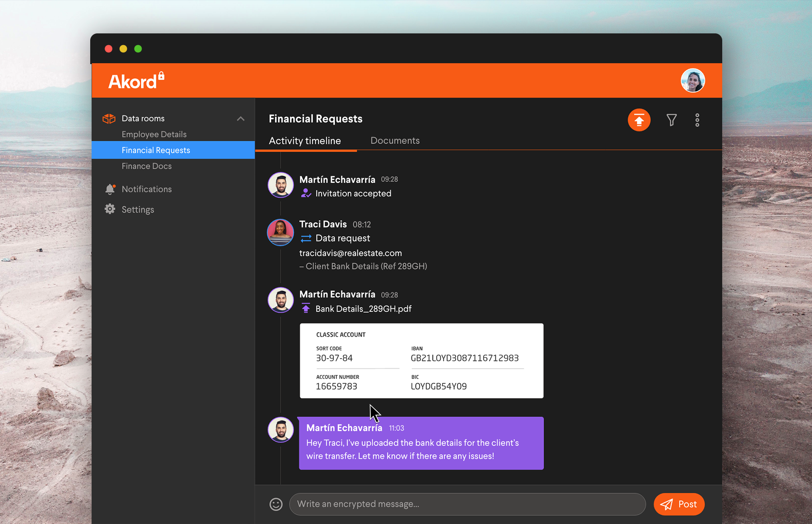
Task: Click the Traci Davis name
Action: coord(323,224)
